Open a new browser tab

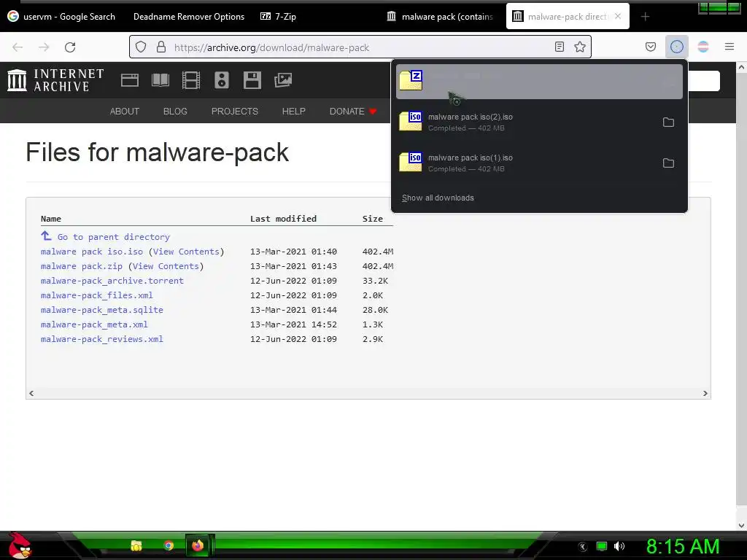[645, 17]
